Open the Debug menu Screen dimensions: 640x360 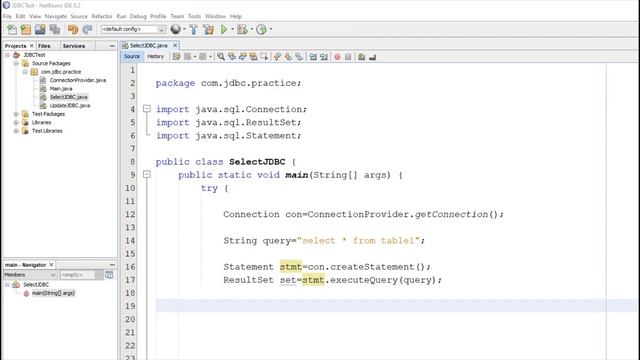138,16
